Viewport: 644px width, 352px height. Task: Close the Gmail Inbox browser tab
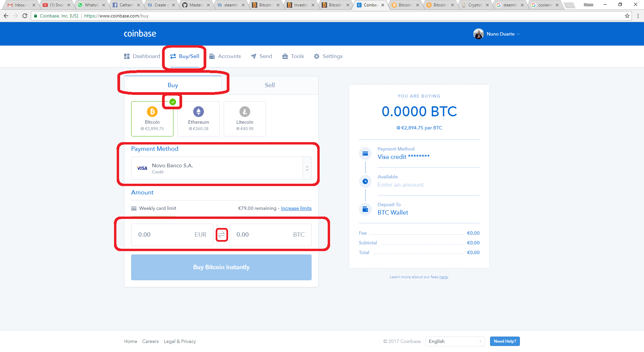point(34,5)
